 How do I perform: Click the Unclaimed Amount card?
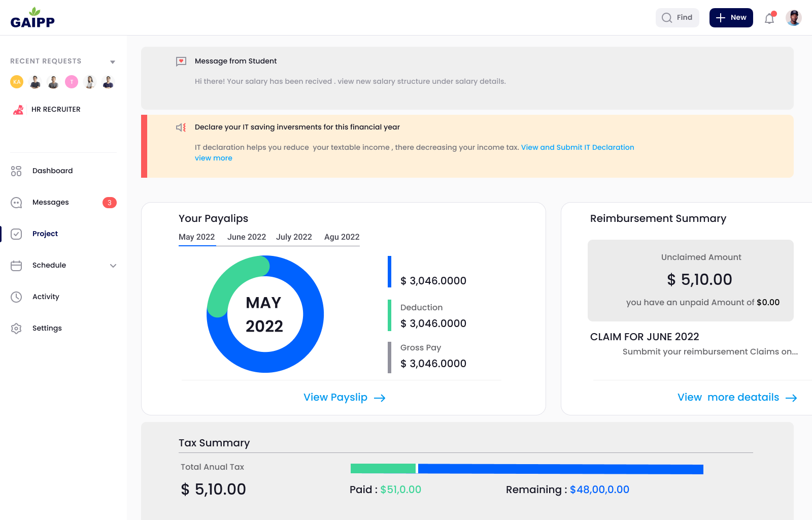[691, 280]
